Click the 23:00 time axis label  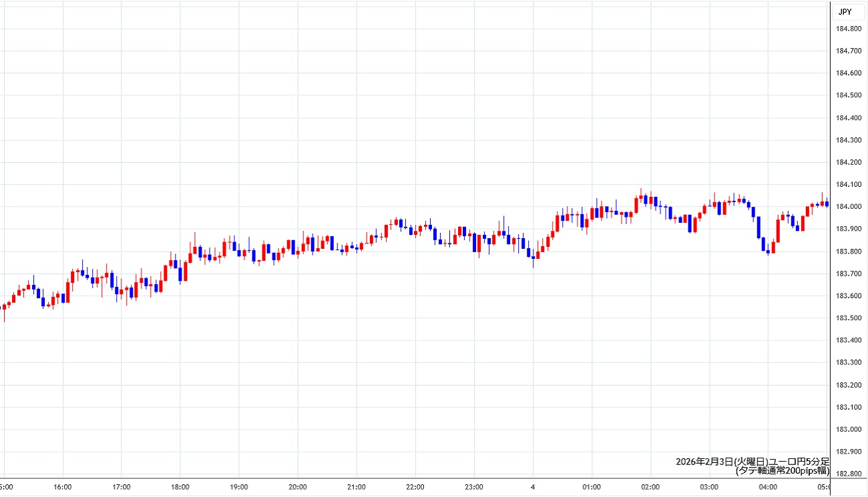tap(474, 487)
